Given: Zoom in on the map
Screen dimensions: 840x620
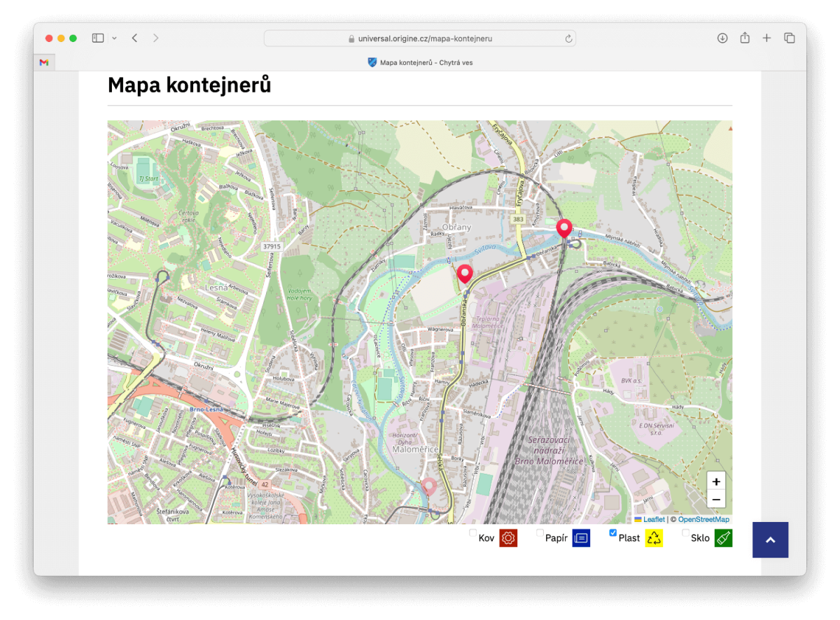Looking at the screenshot, I should 716,481.
